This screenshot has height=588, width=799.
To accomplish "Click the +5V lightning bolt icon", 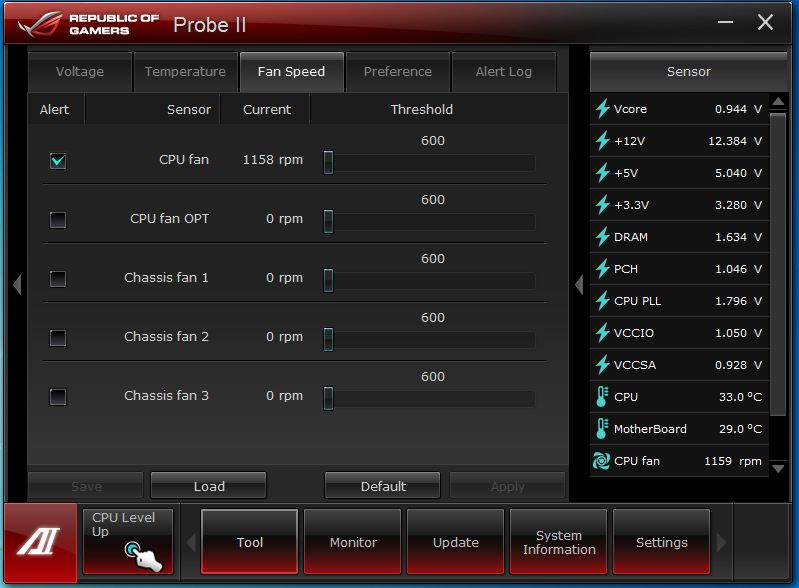I will 603,173.
